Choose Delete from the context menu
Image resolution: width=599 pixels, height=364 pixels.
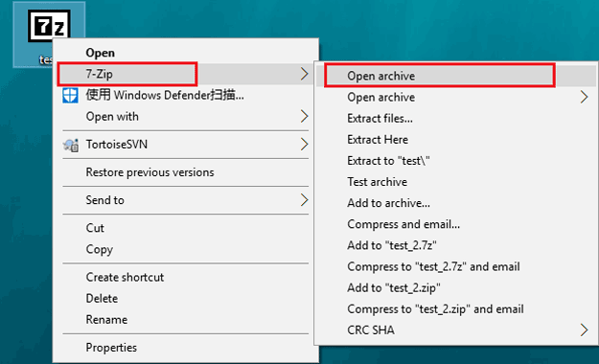click(x=102, y=298)
